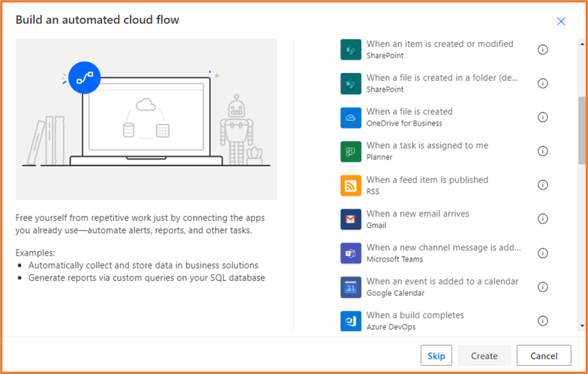Open info for the Planner trigger

tap(543, 151)
